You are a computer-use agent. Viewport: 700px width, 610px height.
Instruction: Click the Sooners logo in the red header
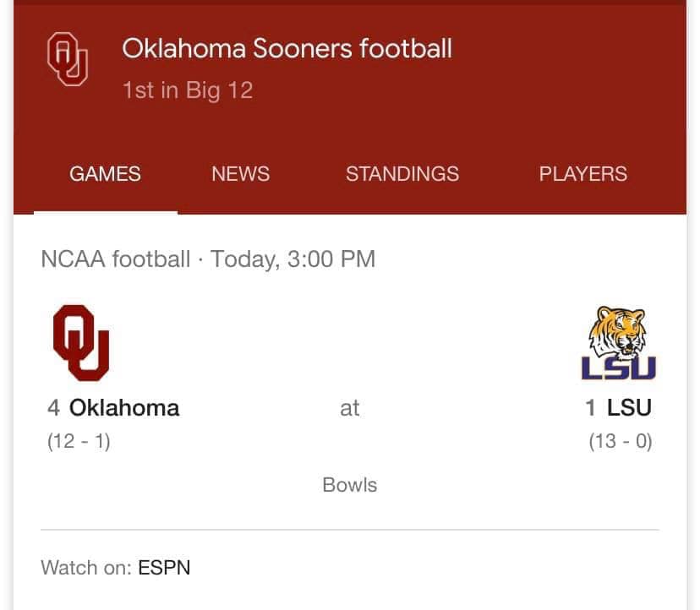pos(67,59)
